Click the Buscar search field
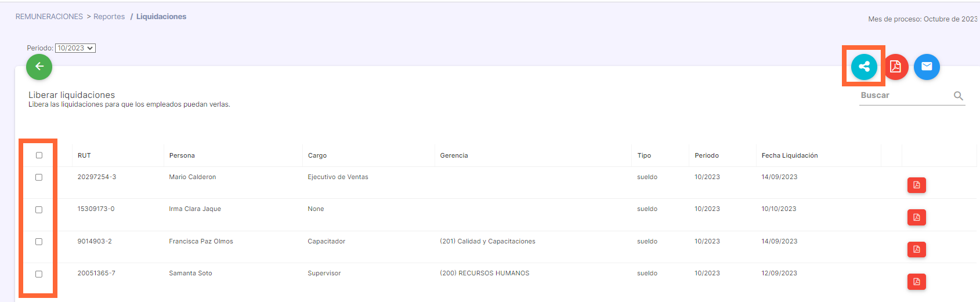Viewport: 980px width, 302px height. (x=905, y=96)
